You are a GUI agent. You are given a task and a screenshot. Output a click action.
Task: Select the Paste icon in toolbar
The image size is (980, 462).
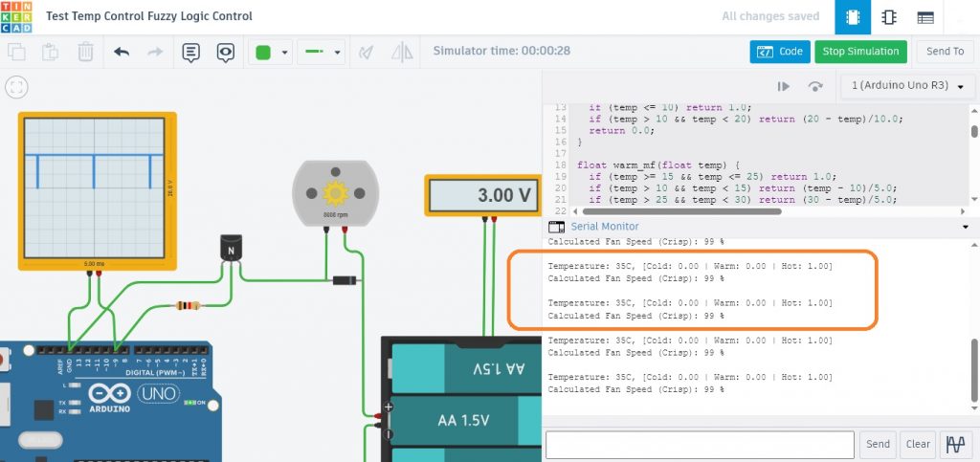[51, 52]
